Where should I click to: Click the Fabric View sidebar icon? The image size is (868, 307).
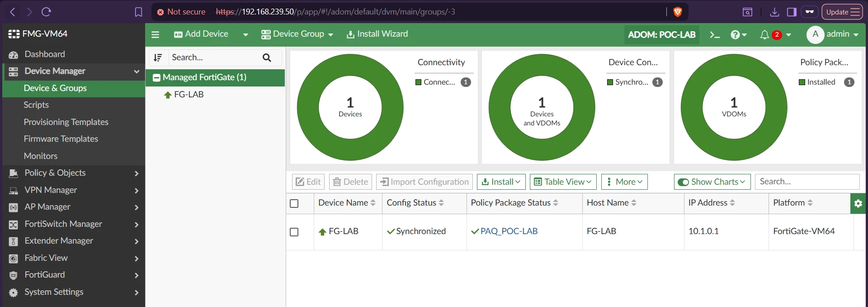[14, 259]
